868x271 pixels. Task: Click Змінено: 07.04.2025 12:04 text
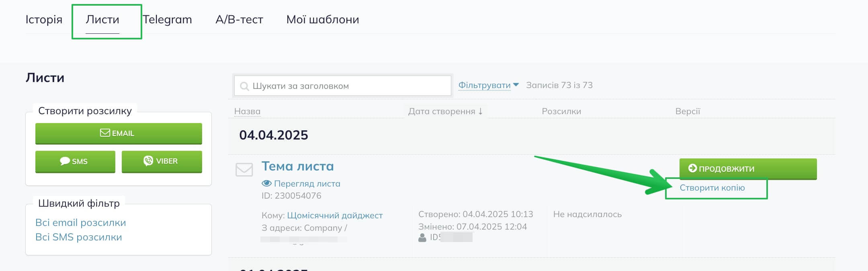point(472,227)
